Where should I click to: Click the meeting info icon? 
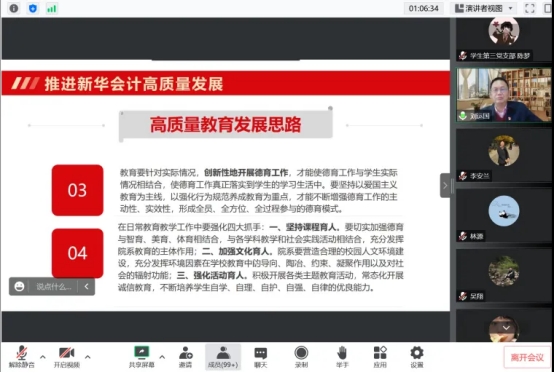click(14, 8)
